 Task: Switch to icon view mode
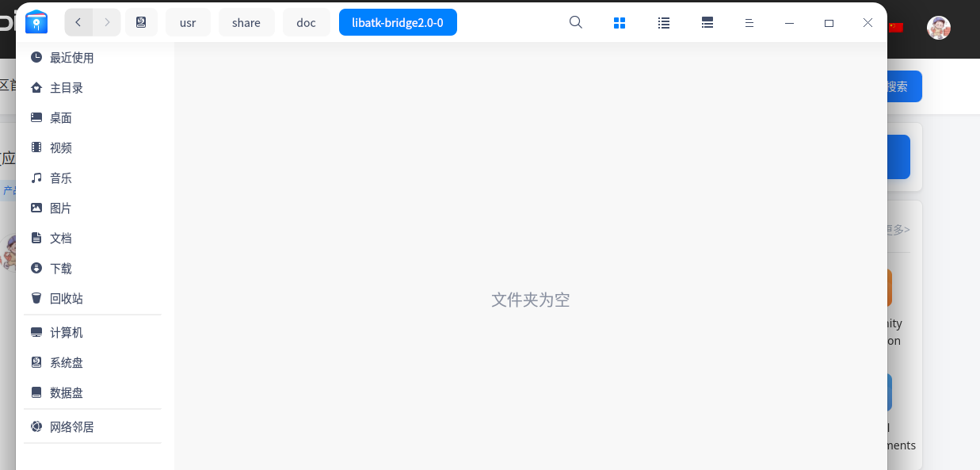[x=620, y=22]
